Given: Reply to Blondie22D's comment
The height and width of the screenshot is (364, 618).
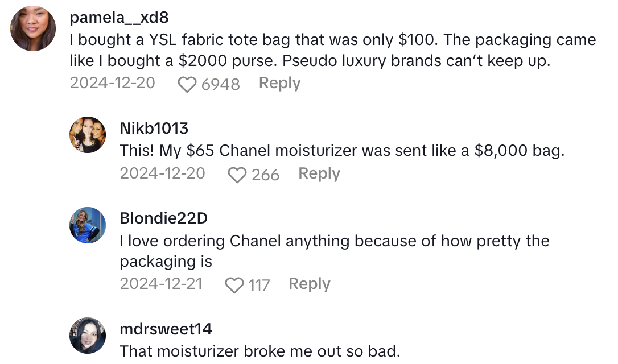Looking at the screenshot, I should (309, 284).
